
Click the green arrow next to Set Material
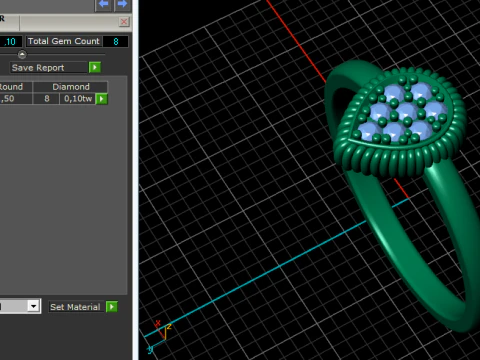coord(112,307)
